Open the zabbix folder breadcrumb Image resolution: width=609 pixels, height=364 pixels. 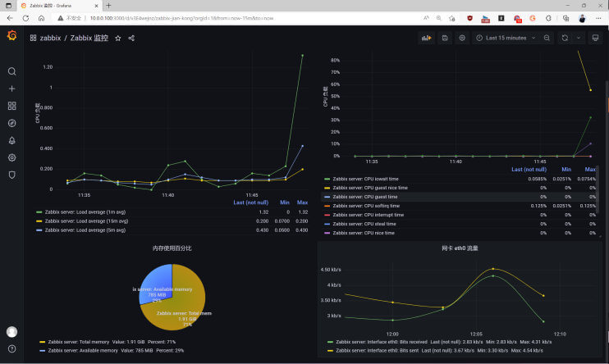[x=51, y=38]
